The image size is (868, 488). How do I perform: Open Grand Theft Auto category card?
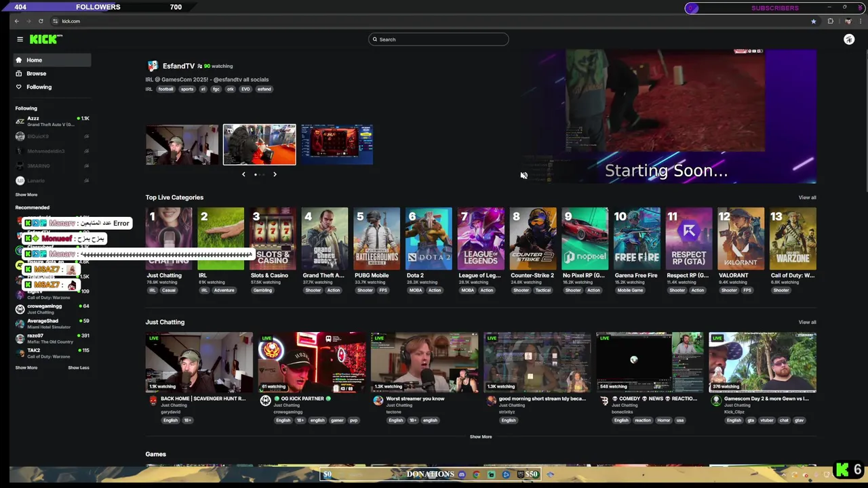[325, 239]
